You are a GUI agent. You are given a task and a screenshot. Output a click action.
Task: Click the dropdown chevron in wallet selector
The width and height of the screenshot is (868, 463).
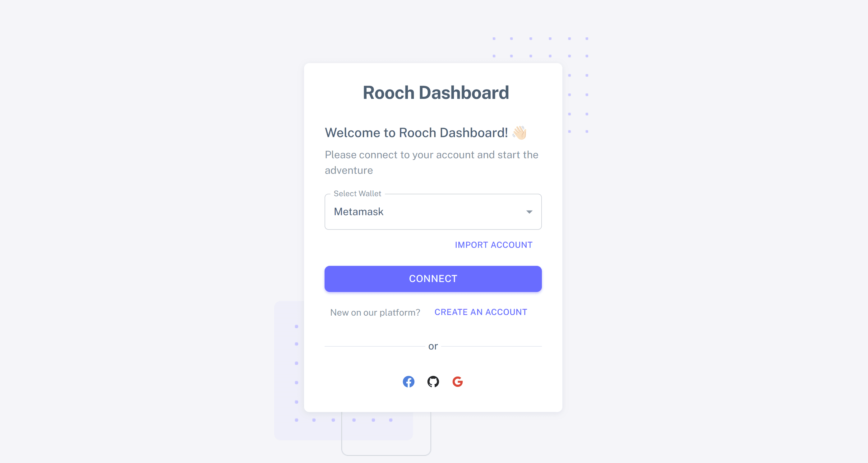(x=528, y=211)
